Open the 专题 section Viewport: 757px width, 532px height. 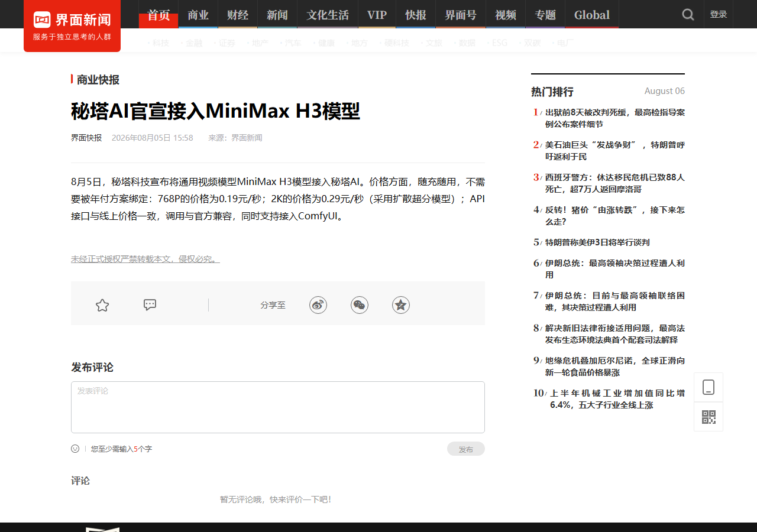point(545,15)
